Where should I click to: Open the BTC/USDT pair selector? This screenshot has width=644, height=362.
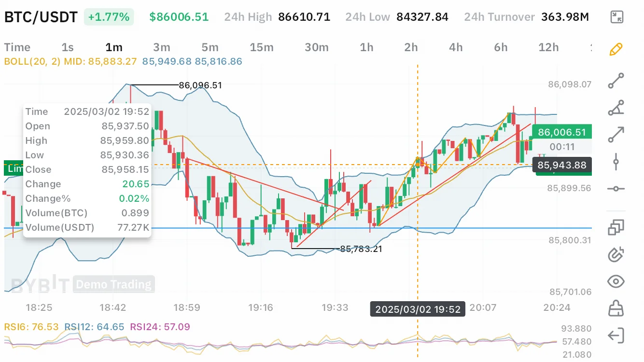click(x=41, y=17)
